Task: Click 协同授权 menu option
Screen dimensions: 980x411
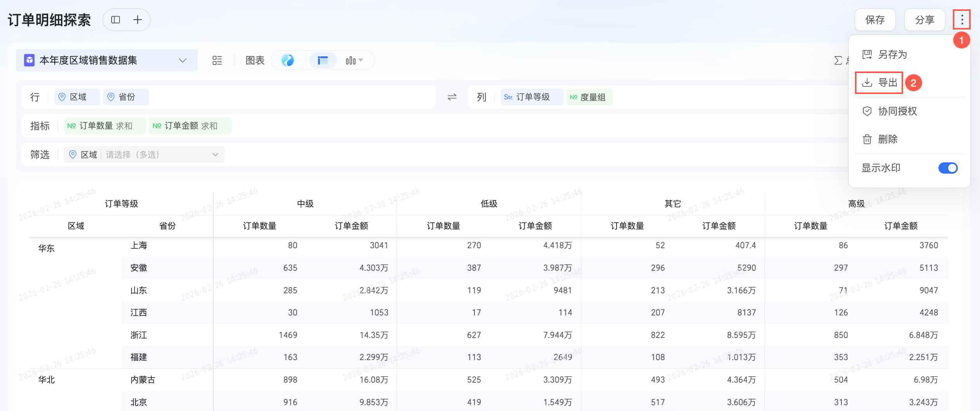Action: 897,111
